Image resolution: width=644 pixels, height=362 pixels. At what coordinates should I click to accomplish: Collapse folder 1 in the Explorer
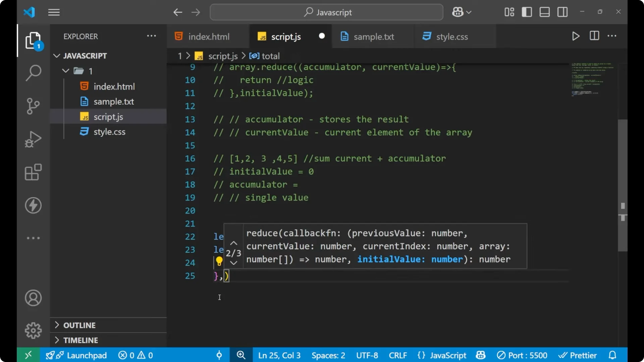point(66,71)
